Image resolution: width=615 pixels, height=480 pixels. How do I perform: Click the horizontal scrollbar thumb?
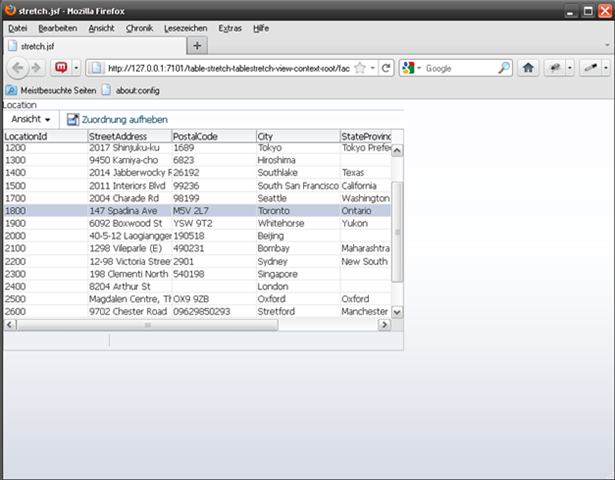[x=147, y=325]
